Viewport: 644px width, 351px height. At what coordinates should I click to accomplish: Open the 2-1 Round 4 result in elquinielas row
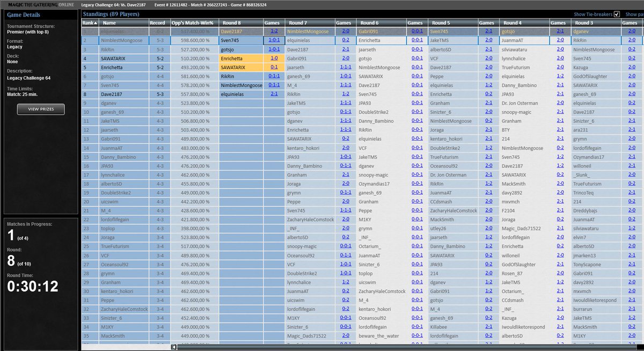pyautogui.click(x=560, y=32)
